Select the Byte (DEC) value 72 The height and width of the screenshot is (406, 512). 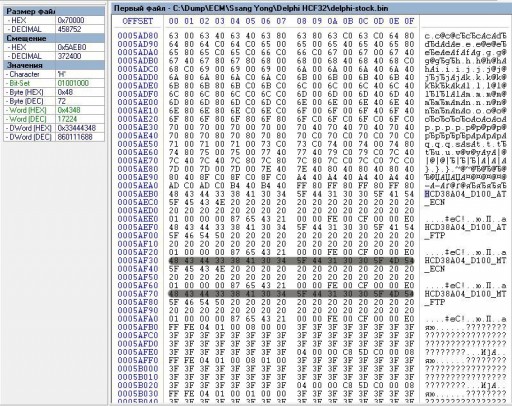click(x=62, y=101)
